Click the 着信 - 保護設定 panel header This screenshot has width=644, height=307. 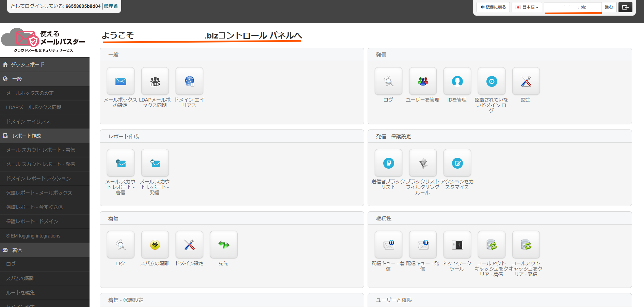232,300
